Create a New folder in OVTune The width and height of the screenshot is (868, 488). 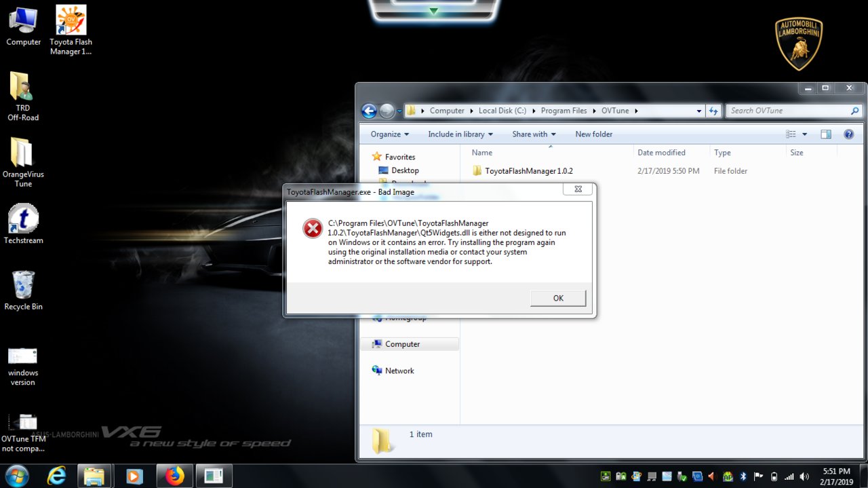click(x=593, y=134)
